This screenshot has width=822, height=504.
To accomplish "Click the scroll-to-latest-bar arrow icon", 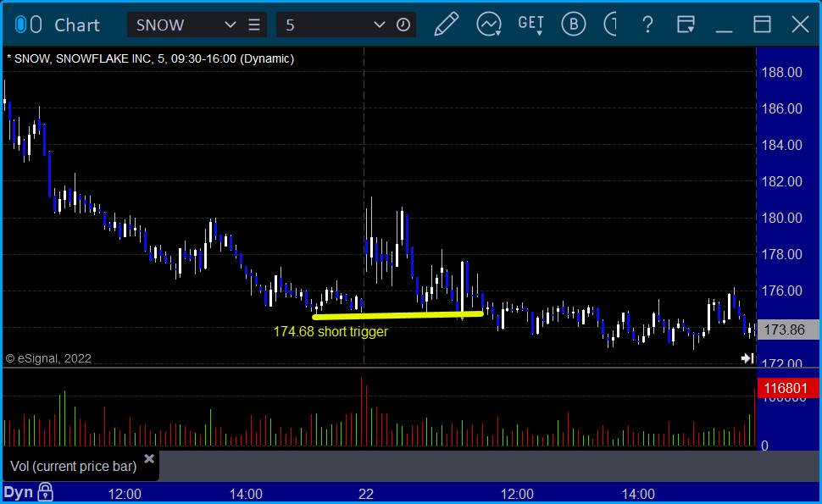I will (747, 358).
